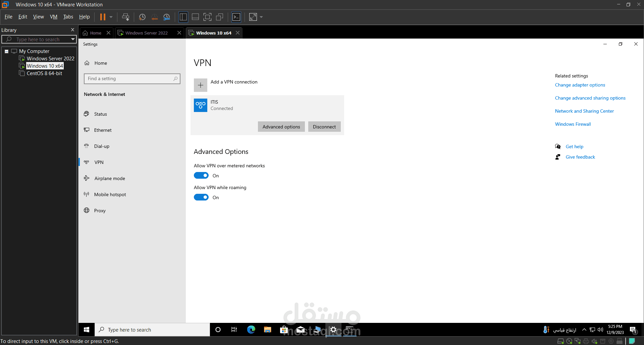
Task: Open Change adapter options link
Action: 580,85
